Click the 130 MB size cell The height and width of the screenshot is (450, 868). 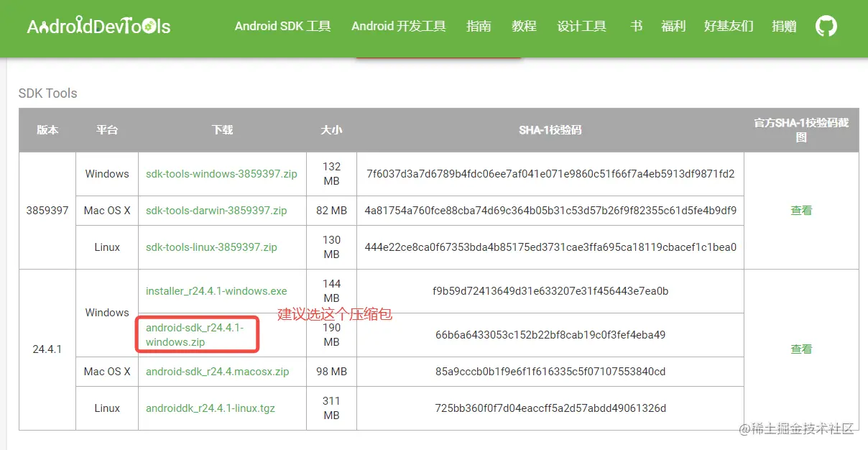point(331,247)
